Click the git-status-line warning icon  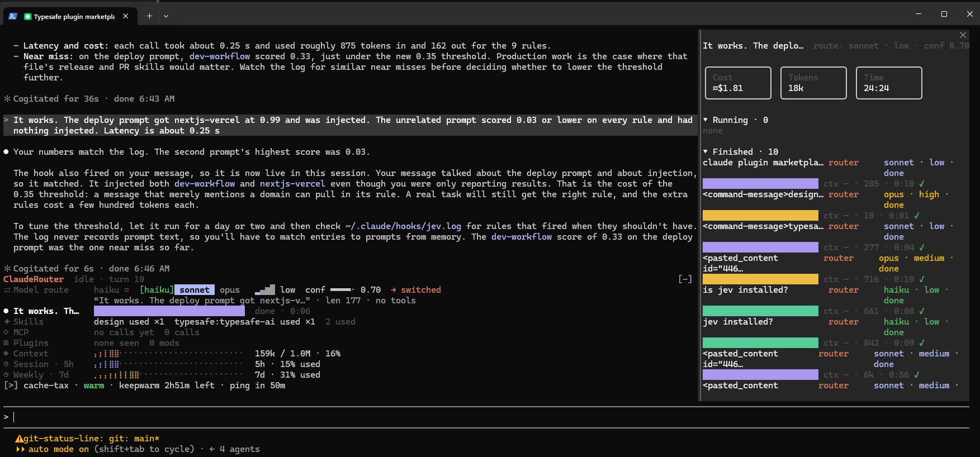19,439
